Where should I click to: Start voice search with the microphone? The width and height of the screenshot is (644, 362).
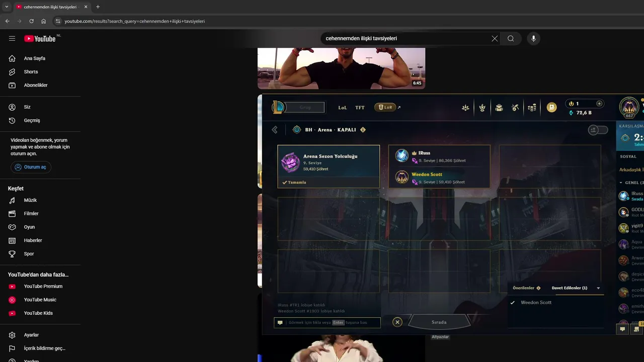pos(533,38)
